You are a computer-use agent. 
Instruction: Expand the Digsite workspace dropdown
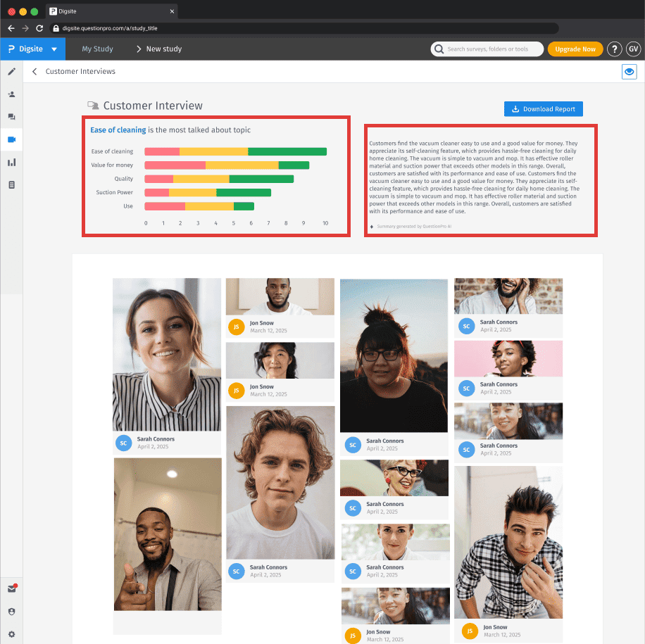32,49
